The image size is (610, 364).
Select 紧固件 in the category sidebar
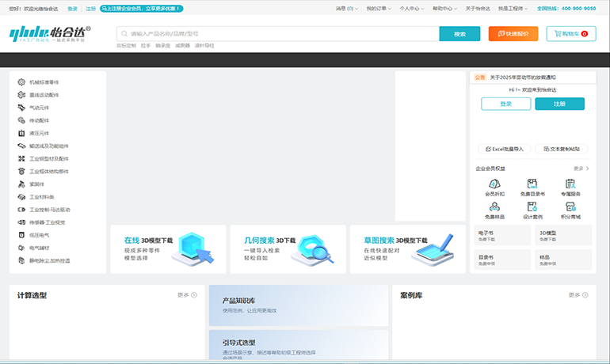pos(37,184)
